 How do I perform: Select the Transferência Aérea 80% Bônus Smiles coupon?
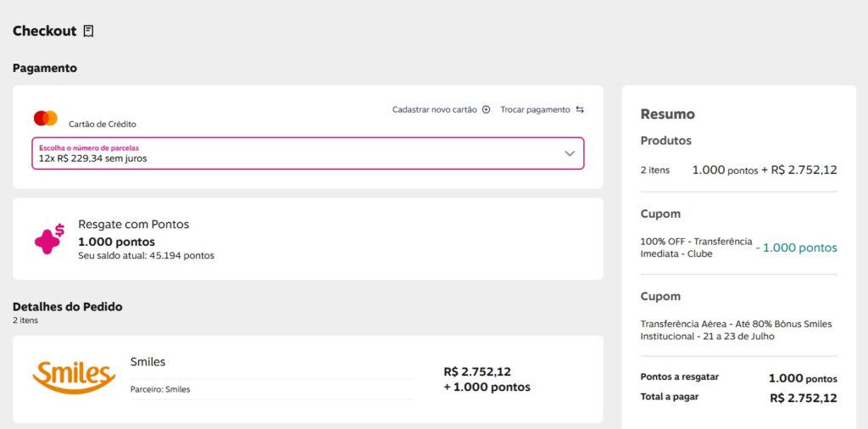[736, 330]
